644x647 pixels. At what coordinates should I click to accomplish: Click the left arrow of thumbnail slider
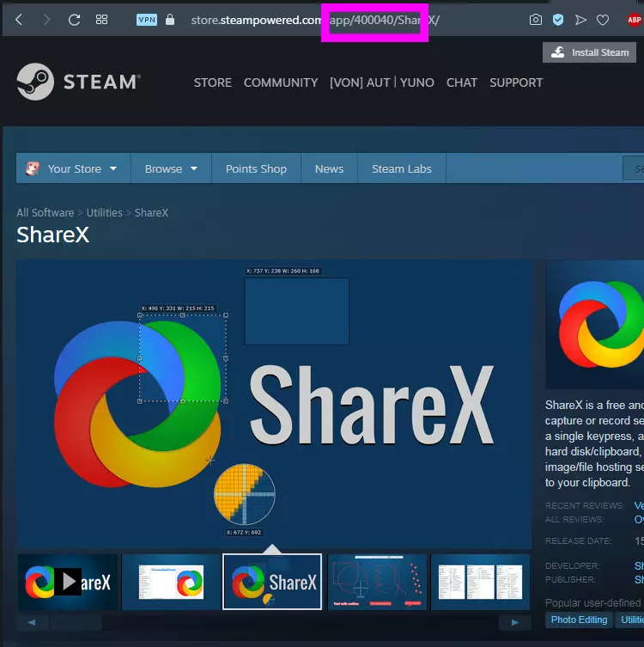32,622
